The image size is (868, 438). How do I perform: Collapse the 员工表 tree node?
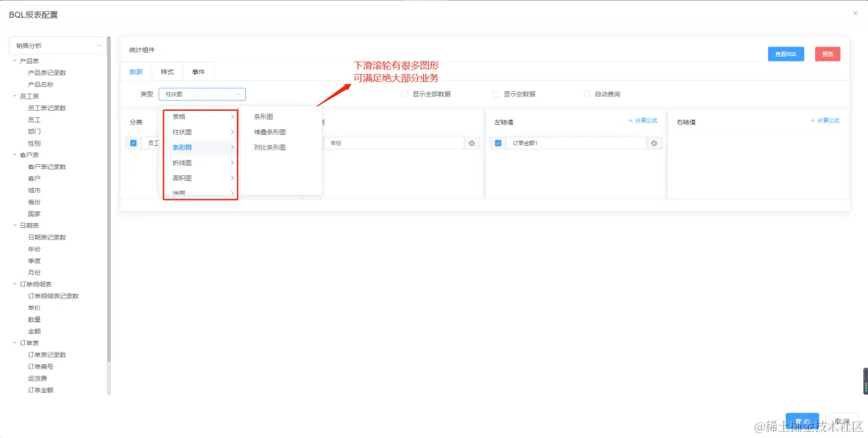[x=14, y=96]
